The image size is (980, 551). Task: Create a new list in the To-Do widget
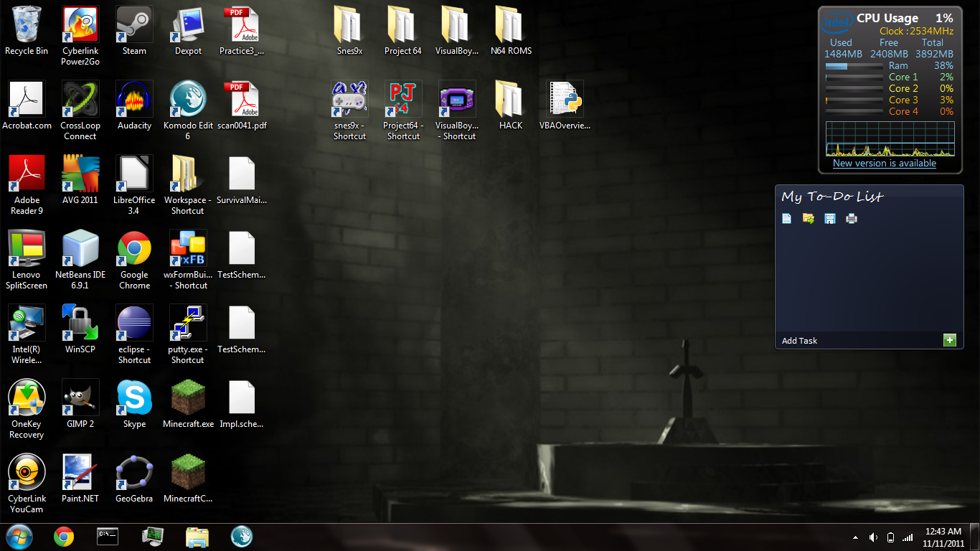(786, 218)
